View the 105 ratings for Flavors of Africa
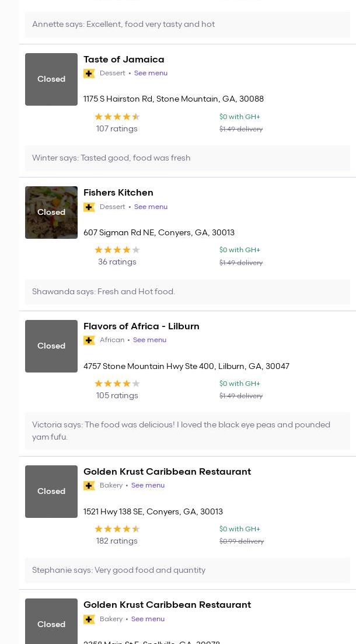Image resolution: width=356 pixels, height=644 pixels. [117, 396]
